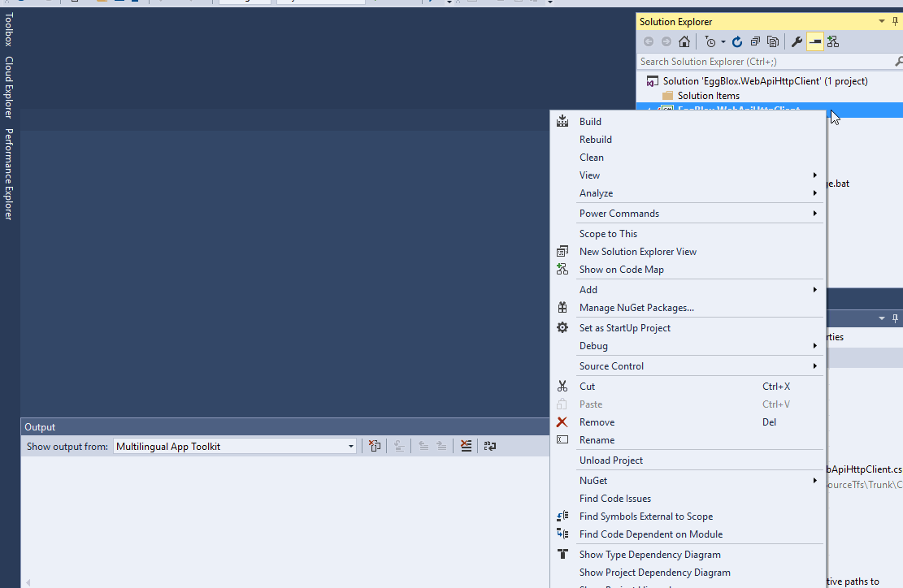This screenshot has width=903, height=588.
Task: Click the search magnifier in Solution Explorer
Action: coord(898,61)
